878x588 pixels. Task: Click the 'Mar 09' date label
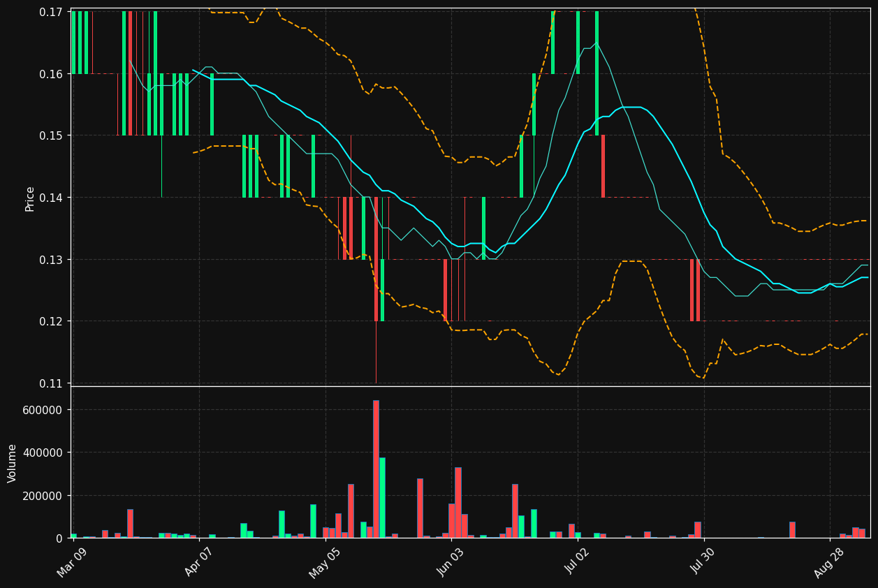pos(71,563)
